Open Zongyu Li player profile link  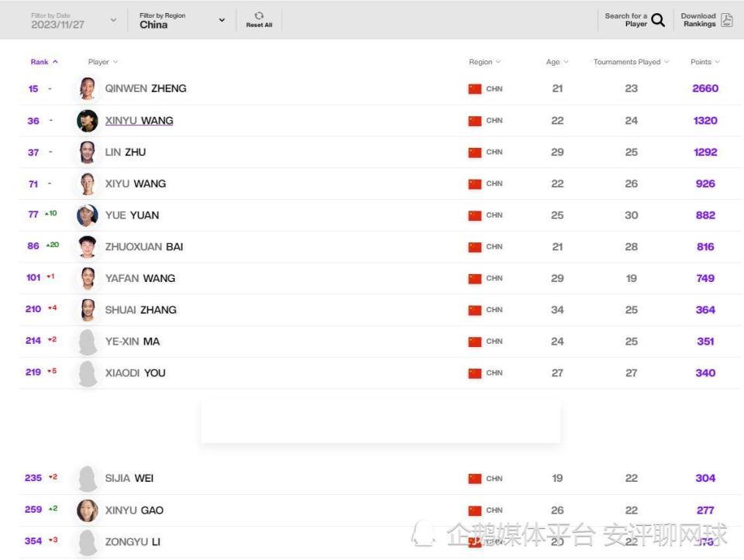tap(133, 541)
